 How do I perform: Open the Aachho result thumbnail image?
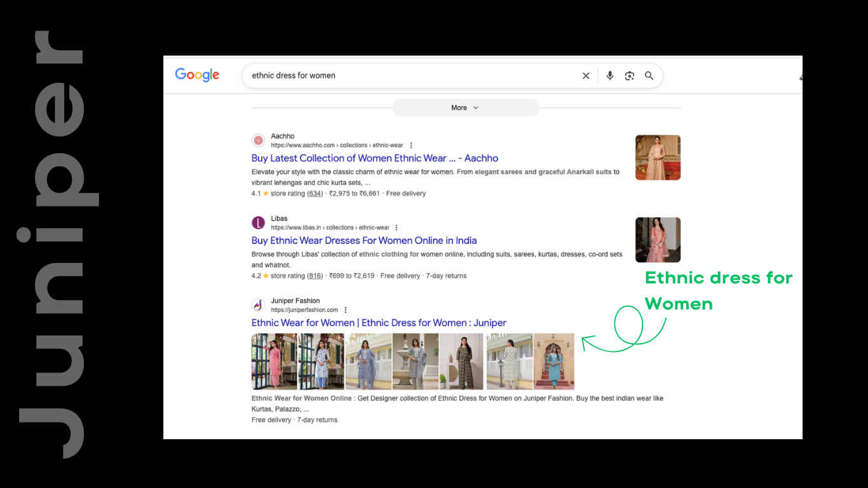click(x=658, y=158)
